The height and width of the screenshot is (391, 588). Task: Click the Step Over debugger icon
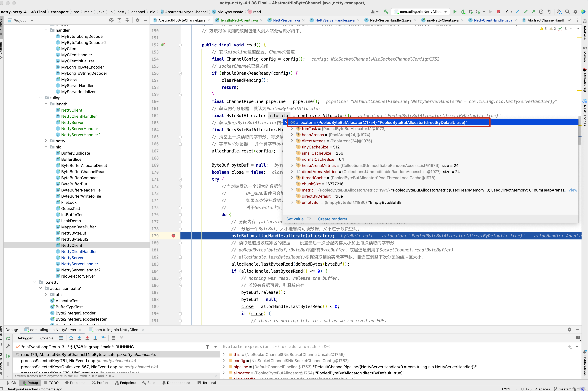71,338
